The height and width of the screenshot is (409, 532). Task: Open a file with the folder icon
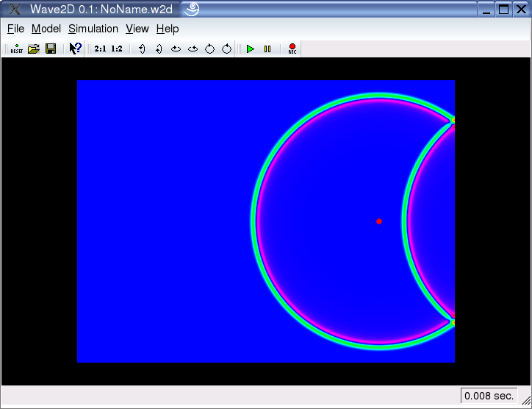[34, 49]
